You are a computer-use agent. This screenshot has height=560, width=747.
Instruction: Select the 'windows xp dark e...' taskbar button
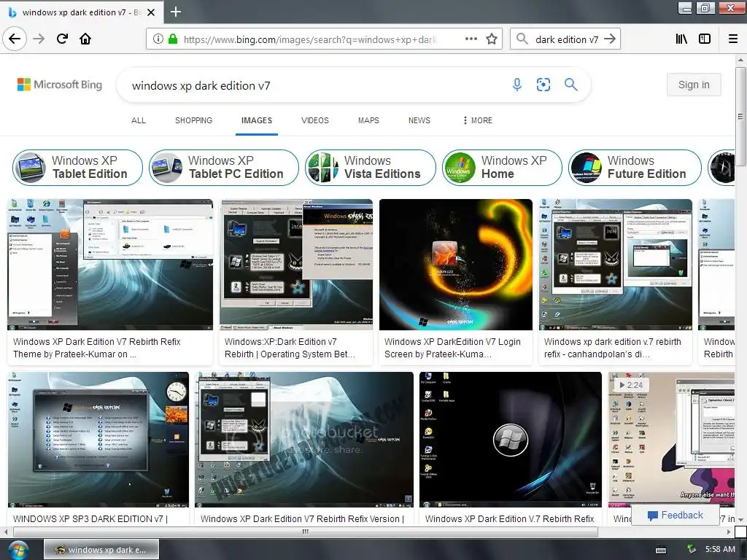[x=101, y=550]
